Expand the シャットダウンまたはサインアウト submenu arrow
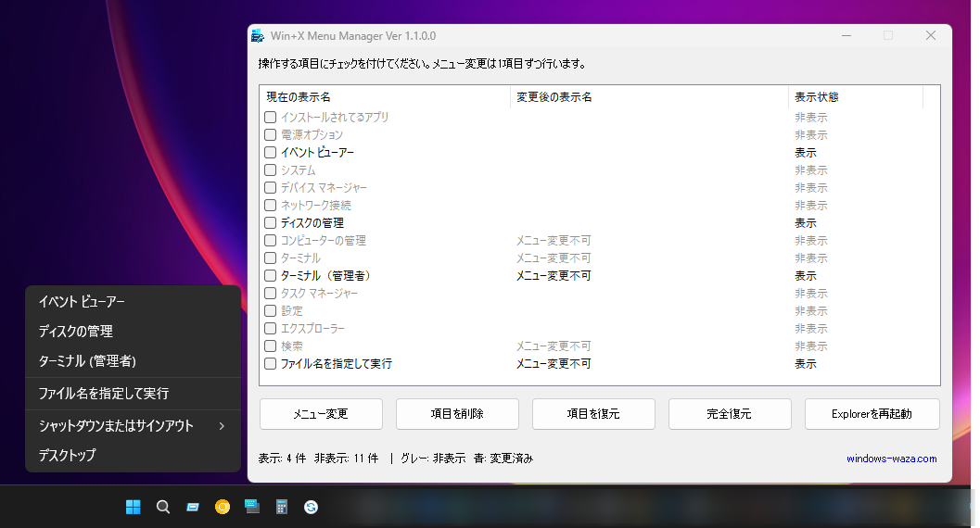 (x=222, y=426)
